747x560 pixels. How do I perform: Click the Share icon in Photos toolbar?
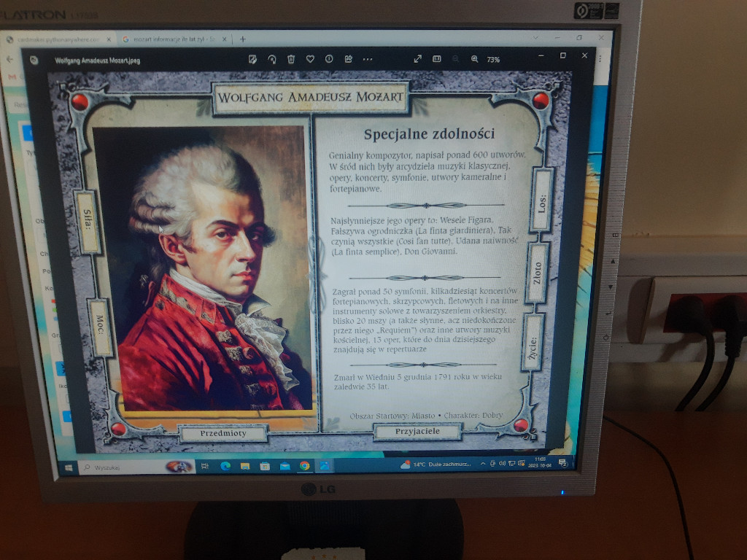click(x=348, y=59)
